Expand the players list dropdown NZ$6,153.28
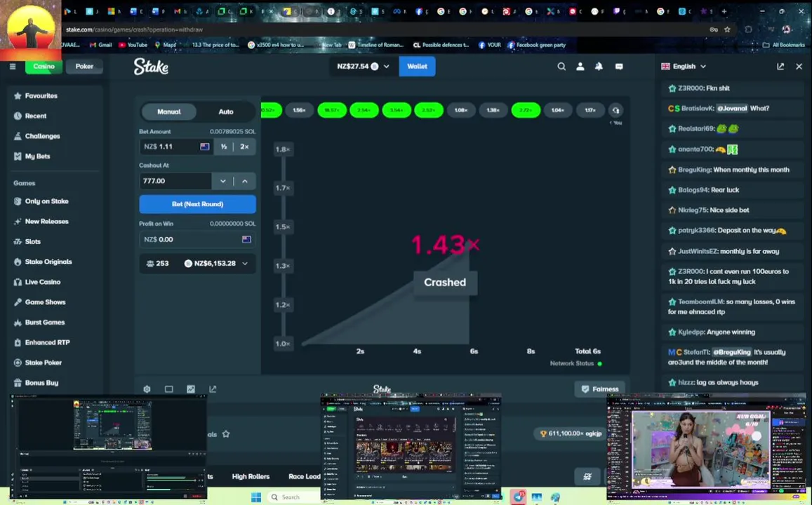 pyautogui.click(x=197, y=263)
